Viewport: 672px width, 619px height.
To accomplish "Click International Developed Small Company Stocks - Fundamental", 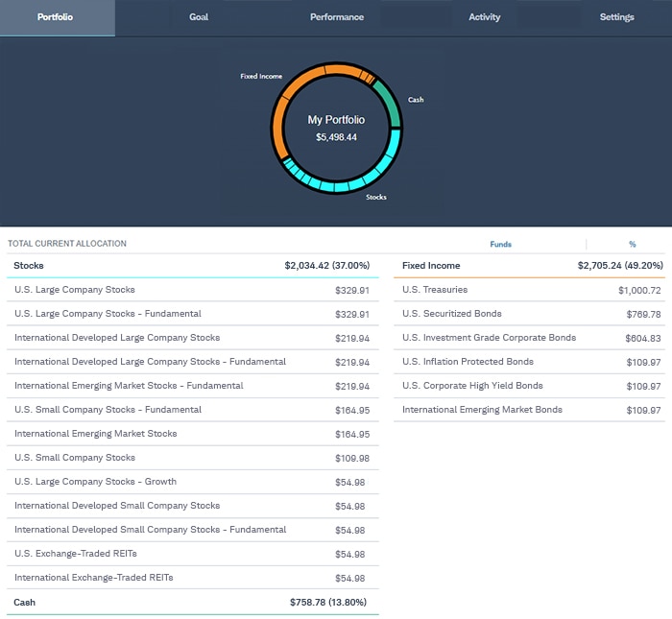I will click(x=192, y=530).
